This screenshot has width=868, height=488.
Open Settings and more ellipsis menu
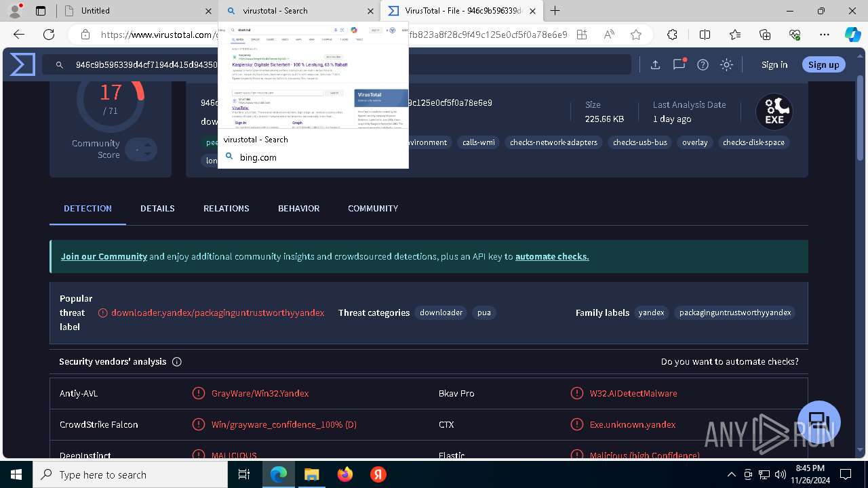click(x=825, y=35)
